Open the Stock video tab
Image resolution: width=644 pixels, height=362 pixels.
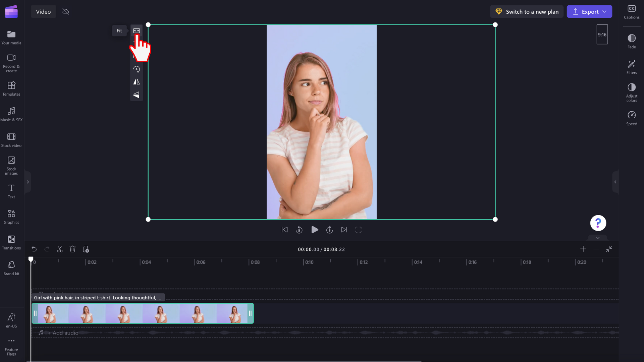click(11, 140)
